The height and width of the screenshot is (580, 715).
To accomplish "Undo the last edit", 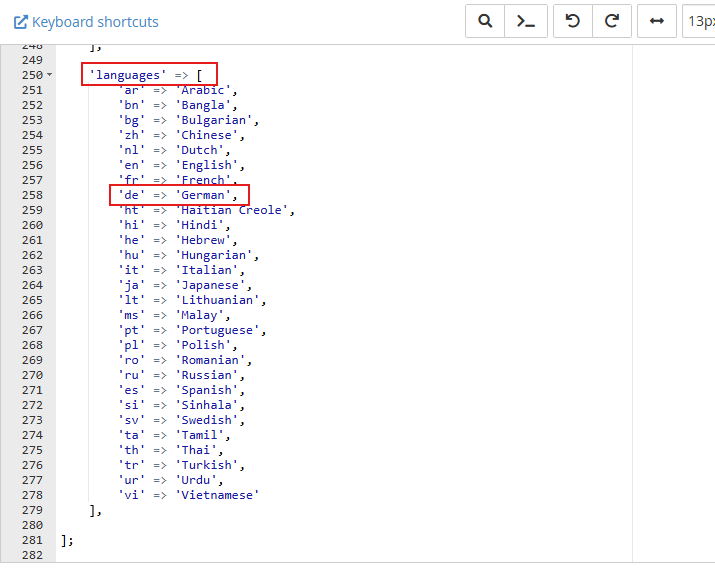I will tap(573, 21).
